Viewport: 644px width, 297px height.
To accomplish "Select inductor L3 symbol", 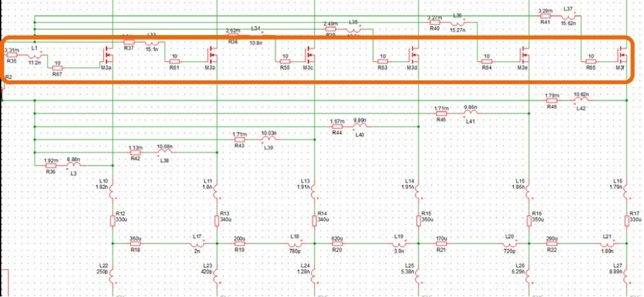I will pyautogui.click(x=74, y=166).
